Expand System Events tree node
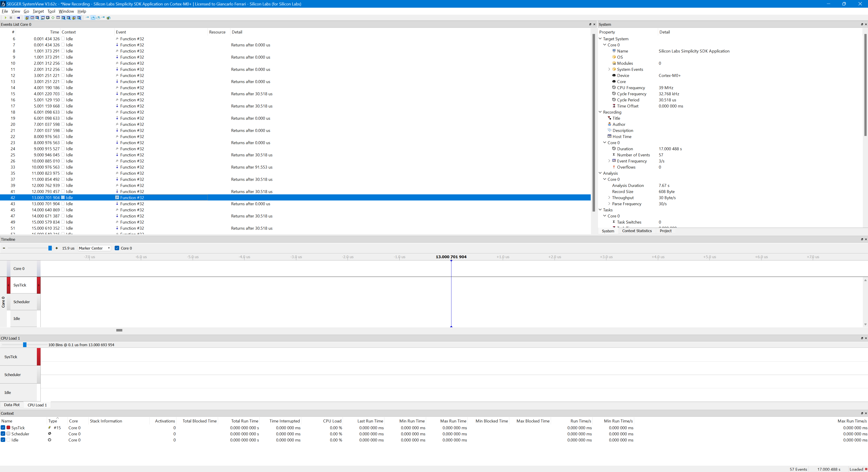The image size is (868, 472). (x=609, y=69)
